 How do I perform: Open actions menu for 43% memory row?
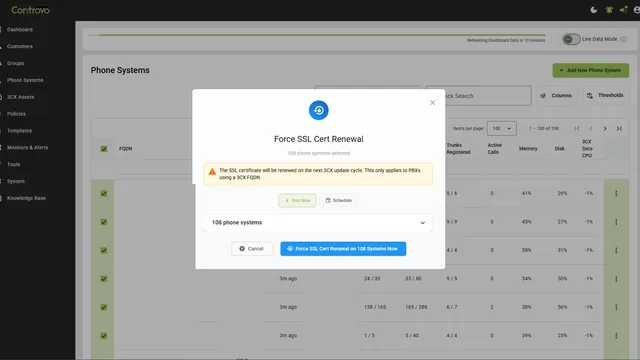click(x=616, y=222)
